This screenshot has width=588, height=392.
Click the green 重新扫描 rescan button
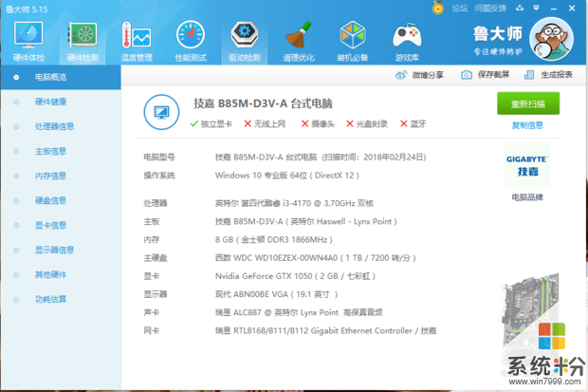click(x=528, y=103)
